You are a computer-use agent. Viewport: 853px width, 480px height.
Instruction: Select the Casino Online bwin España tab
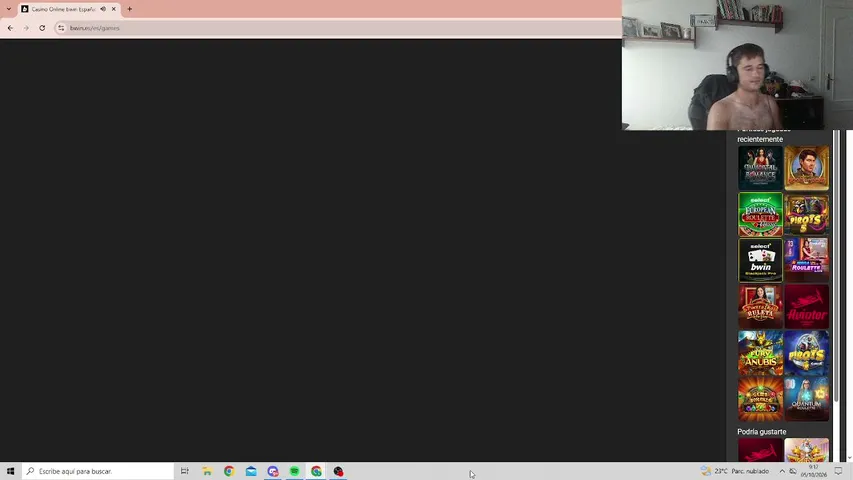click(x=63, y=9)
